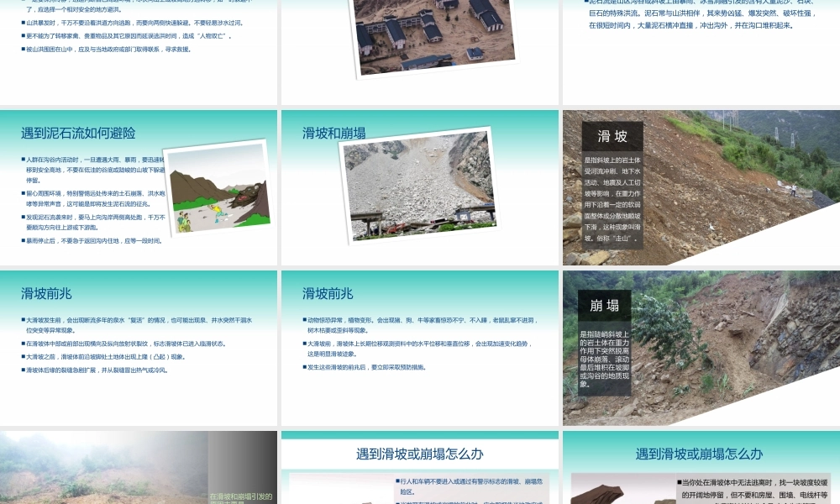This screenshot has width=840, height=504.
Task: Select the slide with flooded buildings aerial photo
Action: click(419, 52)
